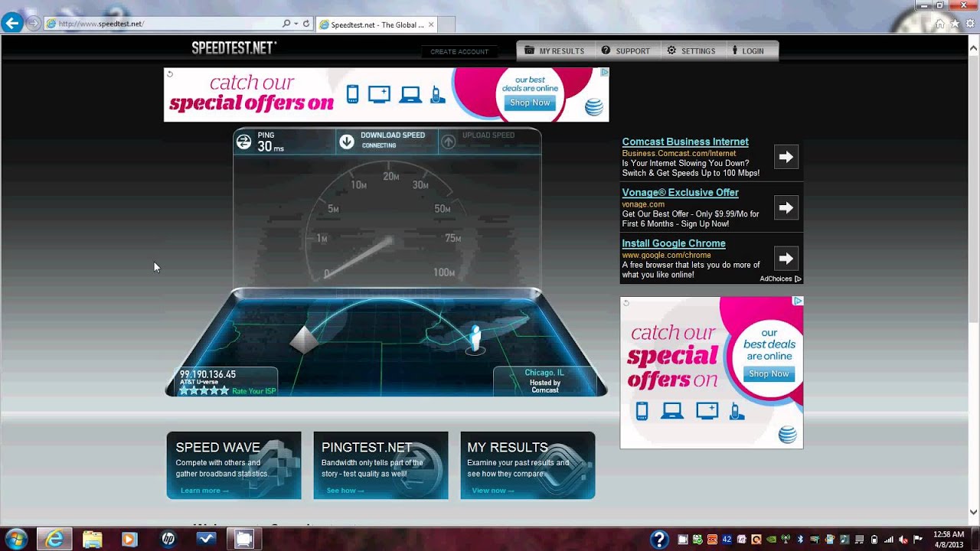The image size is (980, 551).
Task: Click the AdChoices label under text ads
Action: [780, 279]
